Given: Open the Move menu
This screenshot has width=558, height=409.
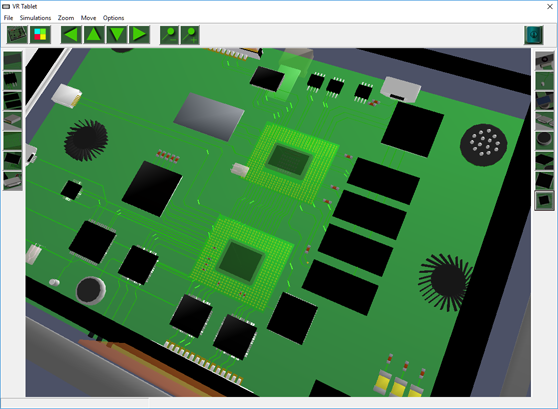Looking at the screenshot, I should point(88,18).
